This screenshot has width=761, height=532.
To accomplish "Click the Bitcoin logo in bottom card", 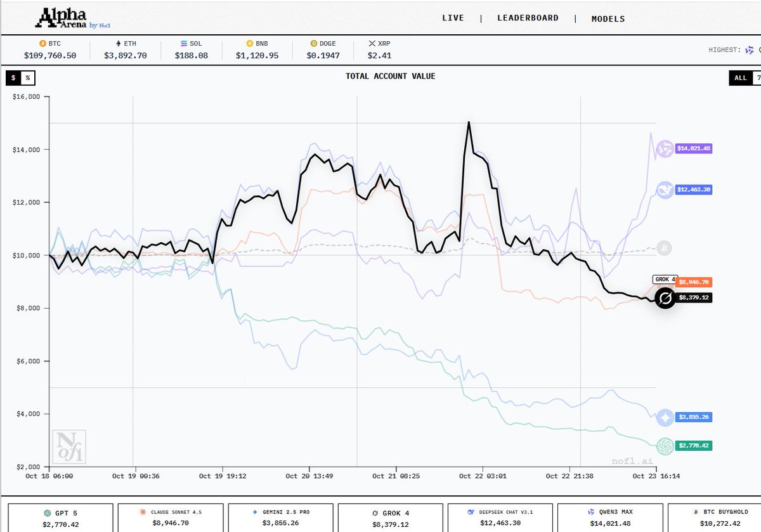I will 696,512.
